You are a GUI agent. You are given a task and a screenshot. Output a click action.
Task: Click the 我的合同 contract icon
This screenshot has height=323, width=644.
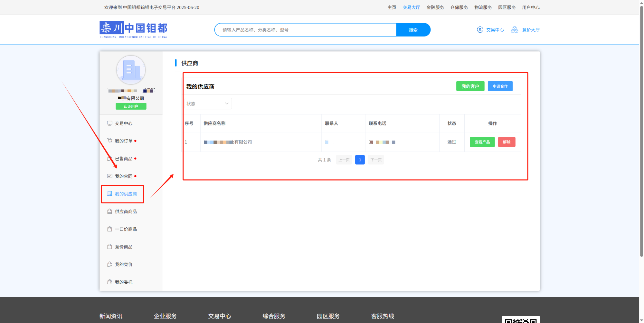[109, 176]
